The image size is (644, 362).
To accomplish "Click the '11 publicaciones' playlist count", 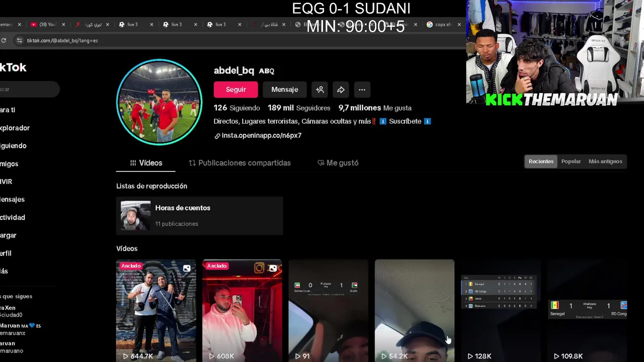I will tap(177, 224).
